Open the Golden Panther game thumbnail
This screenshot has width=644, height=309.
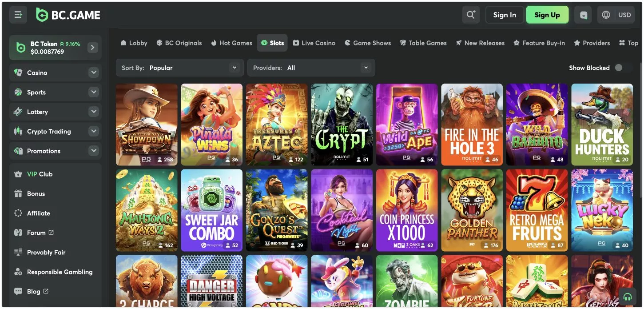tap(472, 210)
